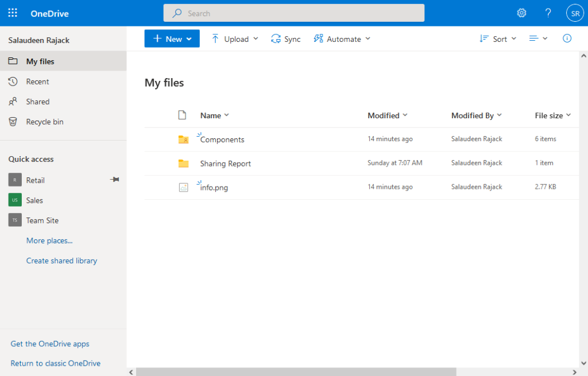Open the Sales shared library
The image size is (588, 376).
tap(34, 200)
